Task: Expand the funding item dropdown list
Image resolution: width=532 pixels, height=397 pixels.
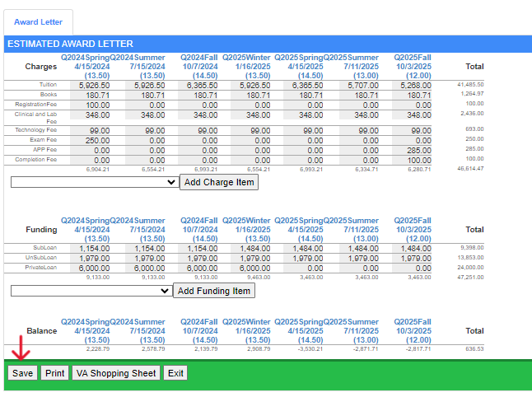Action: click(91, 291)
